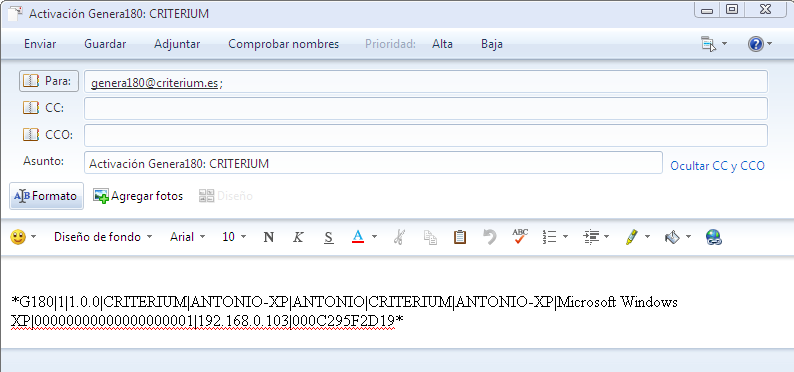Click the CCO address book icon
The width and height of the screenshot is (794, 372).
click(x=30, y=135)
